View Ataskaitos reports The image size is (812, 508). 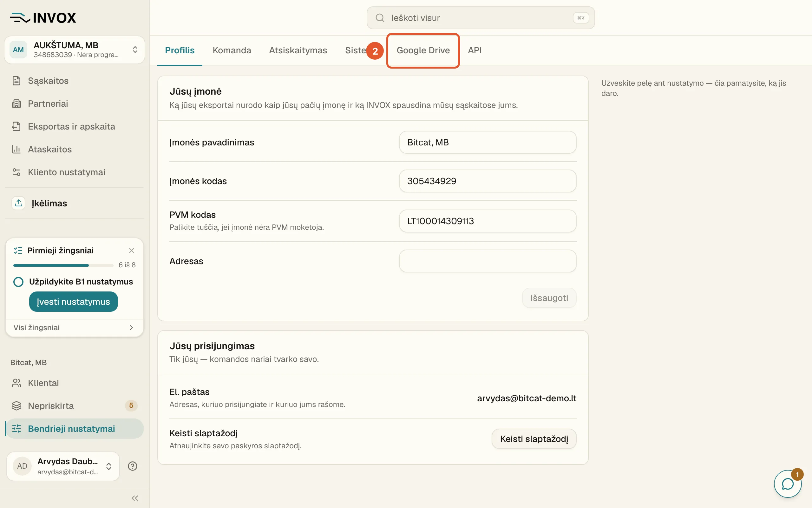point(75,149)
